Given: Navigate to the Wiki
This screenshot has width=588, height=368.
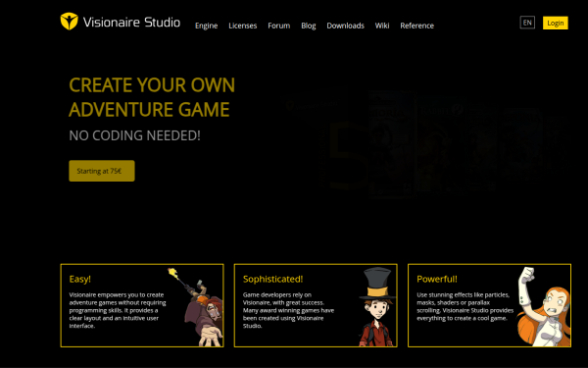Looking at the screenshot, I should click(x=382, y=26).
